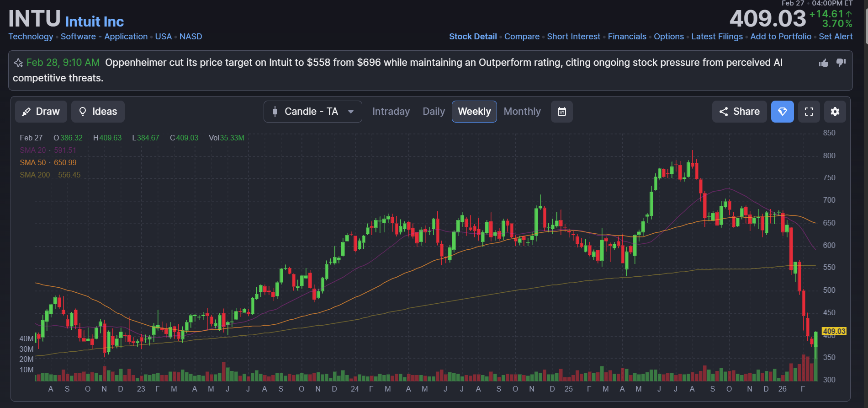The width and height of the screenshot is (868, 408).
Task: Click the AI sparkle icon beside Feb 28
Action: (18, 63)
